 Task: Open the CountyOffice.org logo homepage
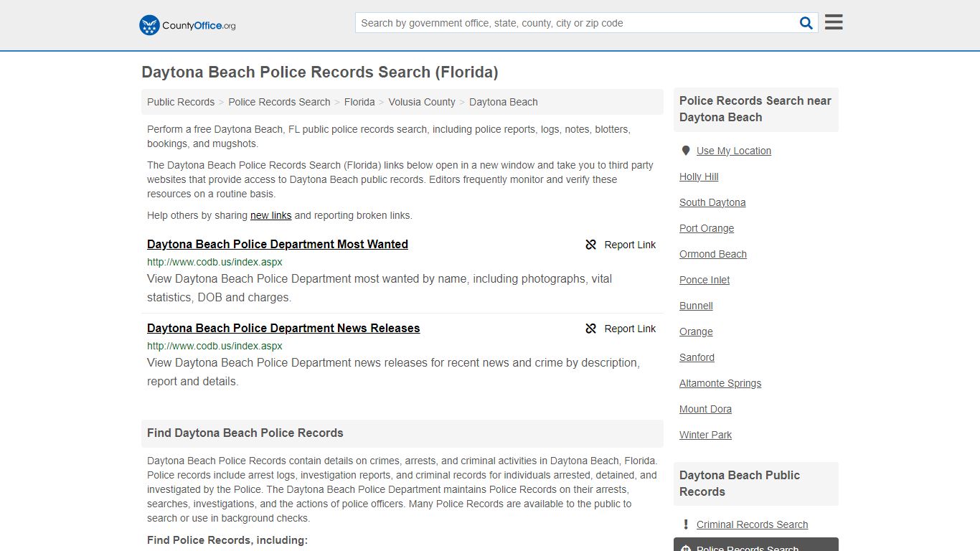coord(187,25)
